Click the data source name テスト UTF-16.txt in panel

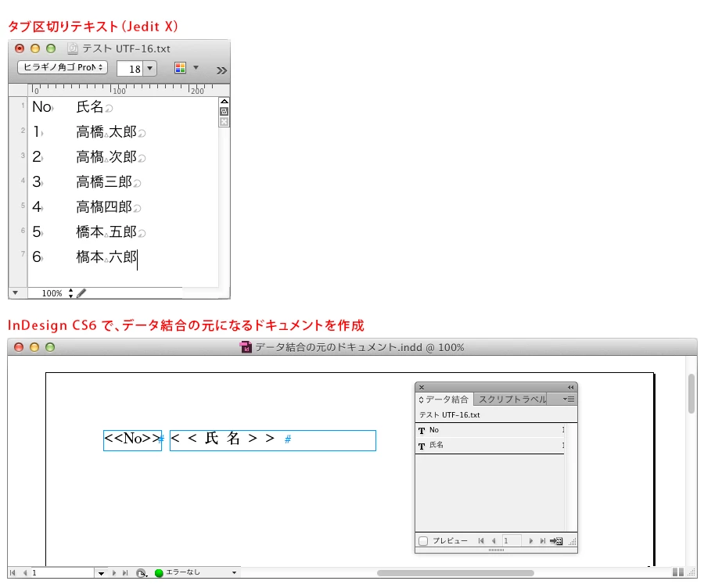coord(450,414)
